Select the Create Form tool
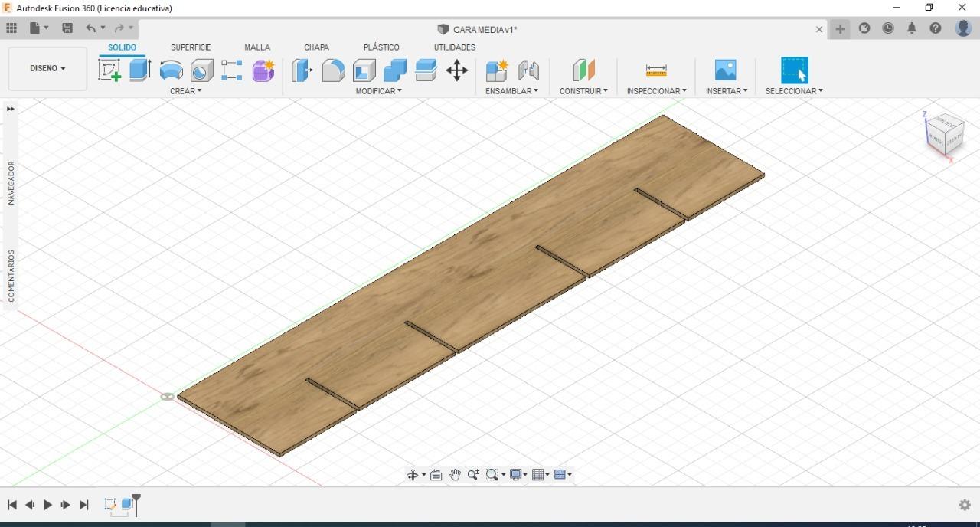This screenshot has height=527, width=980. (263, 70)
